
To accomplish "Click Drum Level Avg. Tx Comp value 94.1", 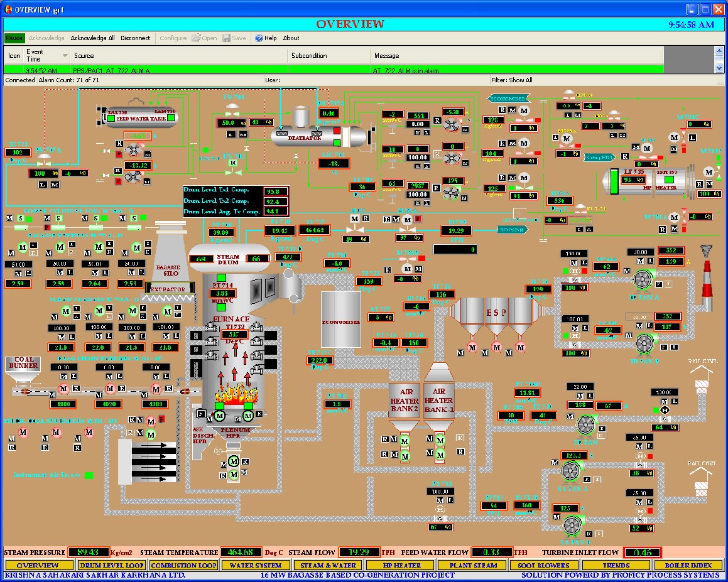I will tap(276, 212).
